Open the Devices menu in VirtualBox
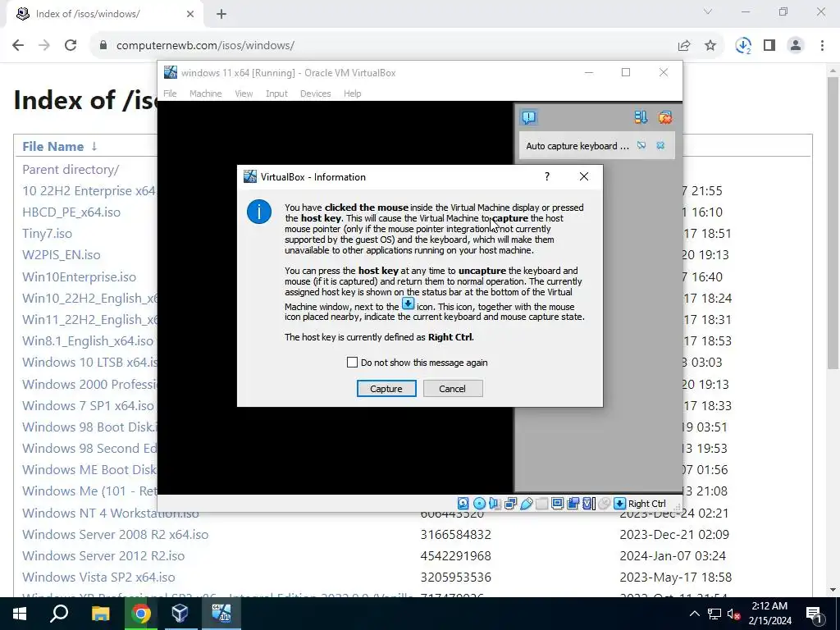The width and height of the screenshot is (840, 630). [x=315, y=94]
